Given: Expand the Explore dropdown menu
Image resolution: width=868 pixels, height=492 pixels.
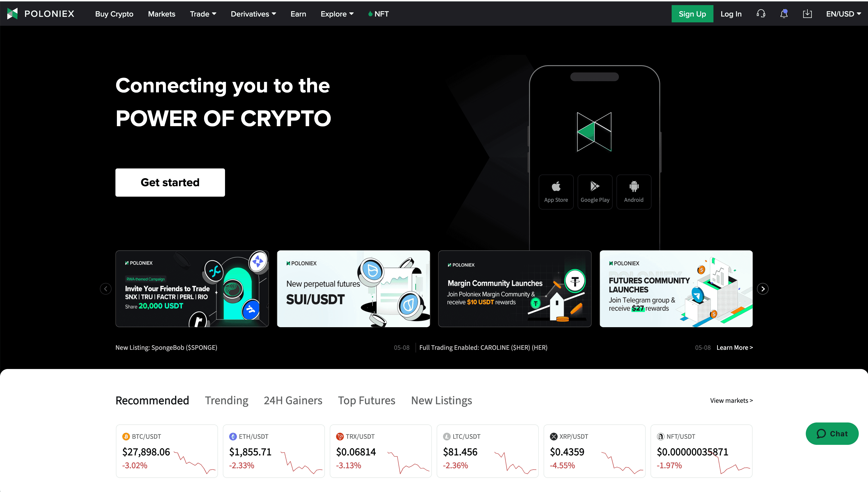Looking at the screenshot, I should pyautogui.click(x=337, y=14).
